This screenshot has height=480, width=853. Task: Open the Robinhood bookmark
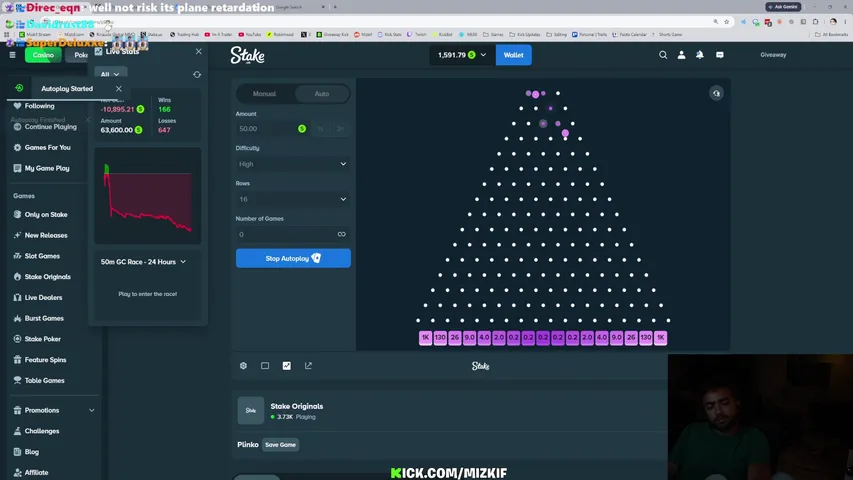tap(280, 34)
